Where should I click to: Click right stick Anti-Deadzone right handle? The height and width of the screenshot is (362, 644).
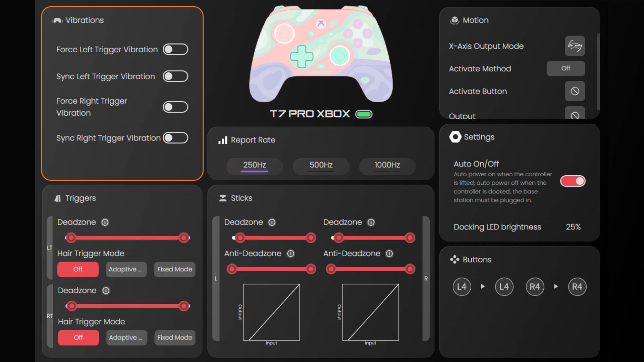(x=410, y=269)
